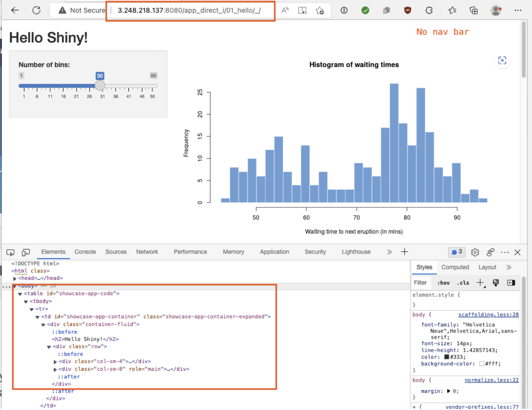Open the scaffolding.less:28 stylesheet link
This screenshot has height=410, width=532.
pyautogui.click(x=488, y=315)
